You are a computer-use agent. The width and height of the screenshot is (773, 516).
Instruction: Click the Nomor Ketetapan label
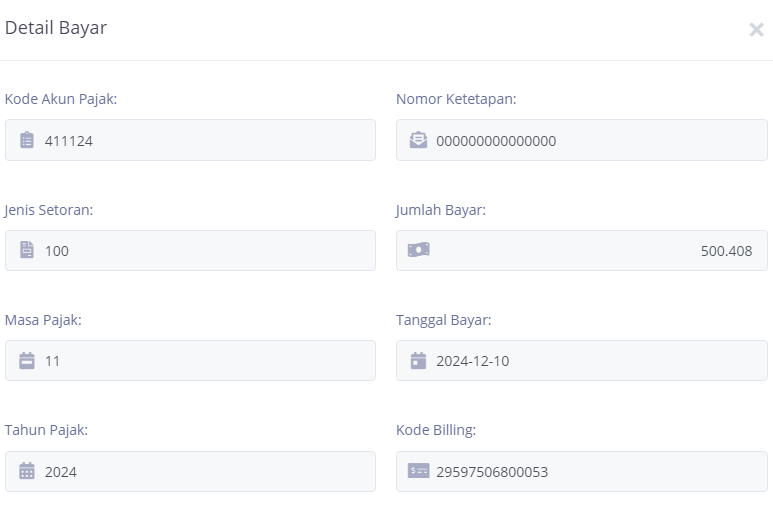tap(456, 99)
